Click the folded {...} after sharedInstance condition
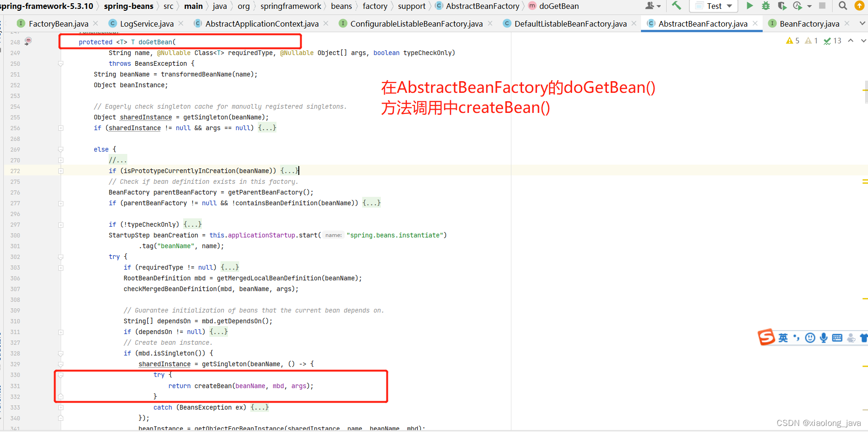Screen dimensions: 868x432 (267, 128)
